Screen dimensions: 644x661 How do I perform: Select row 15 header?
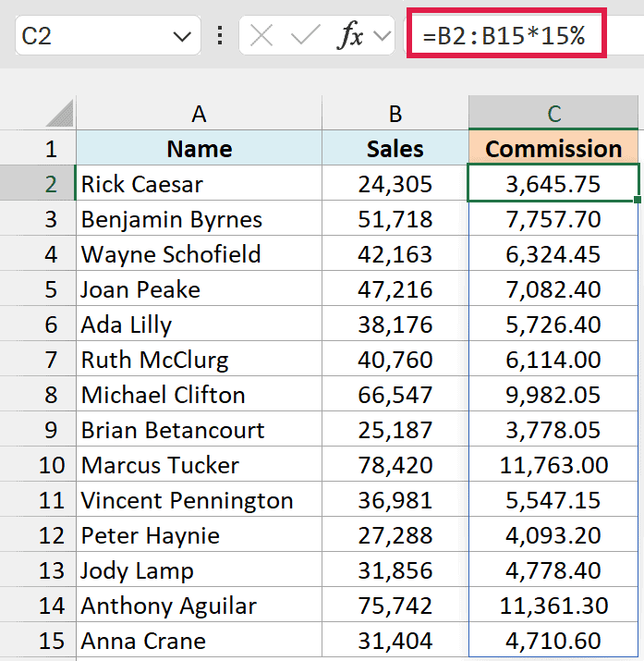[38, 640]
